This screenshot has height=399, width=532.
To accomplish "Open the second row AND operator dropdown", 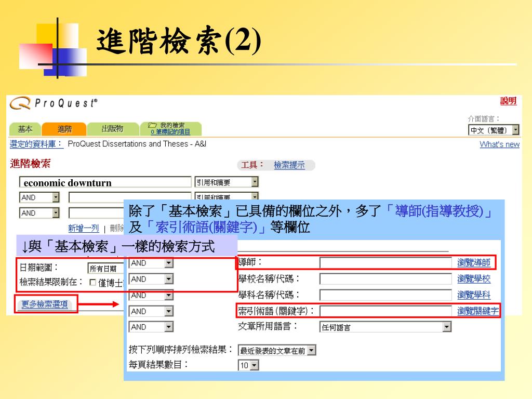I will coord(39,197).
